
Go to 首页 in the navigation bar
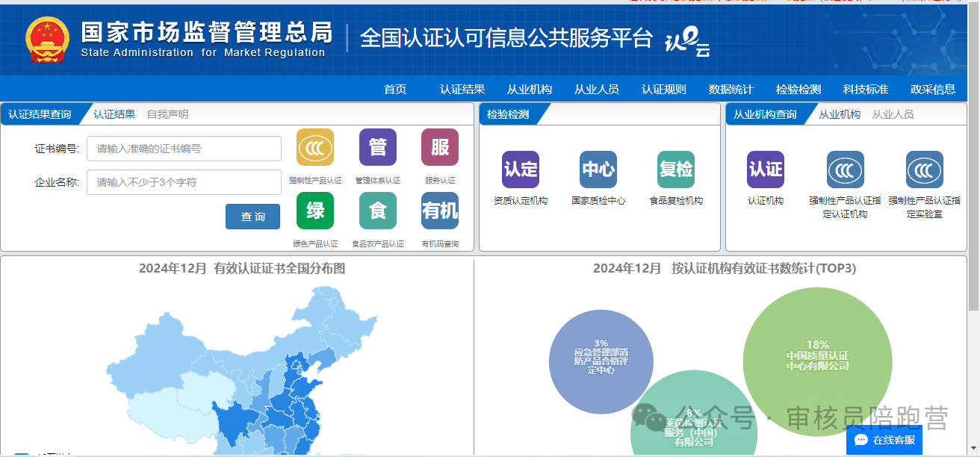click(x=395, y=90)
